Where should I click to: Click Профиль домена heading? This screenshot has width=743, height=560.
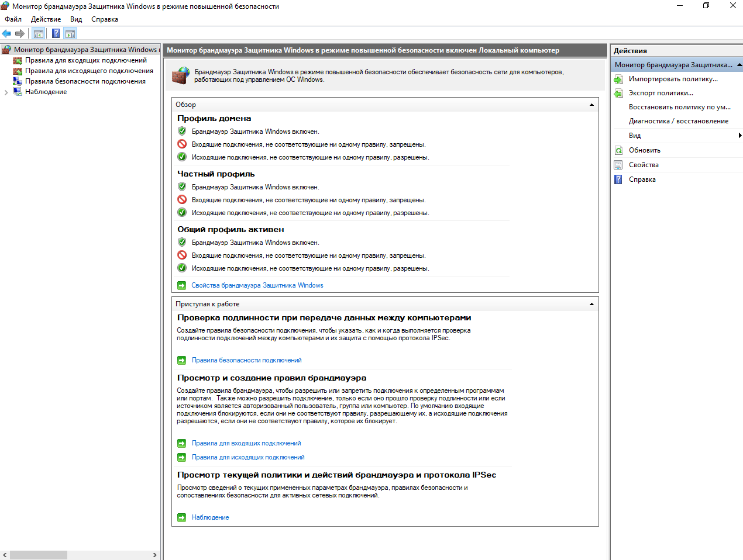214,118
